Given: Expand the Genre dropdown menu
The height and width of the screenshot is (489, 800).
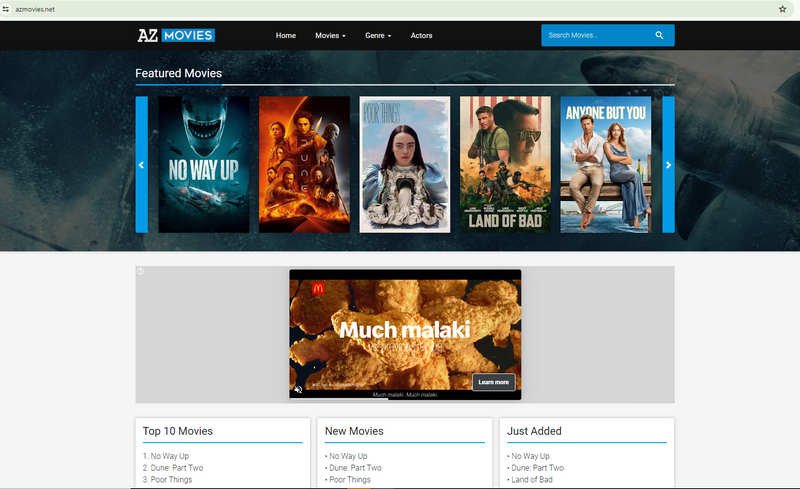Looking at the screenshot, I should (378, 35).
